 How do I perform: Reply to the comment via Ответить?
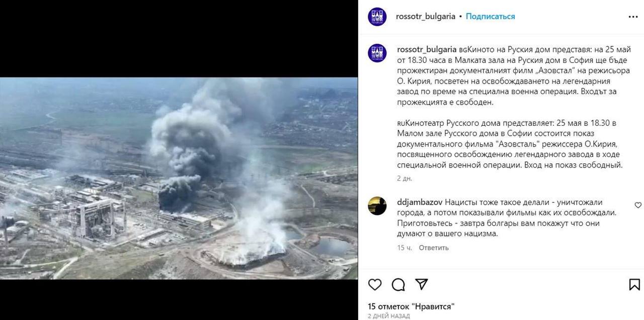(x=434, y=248)
